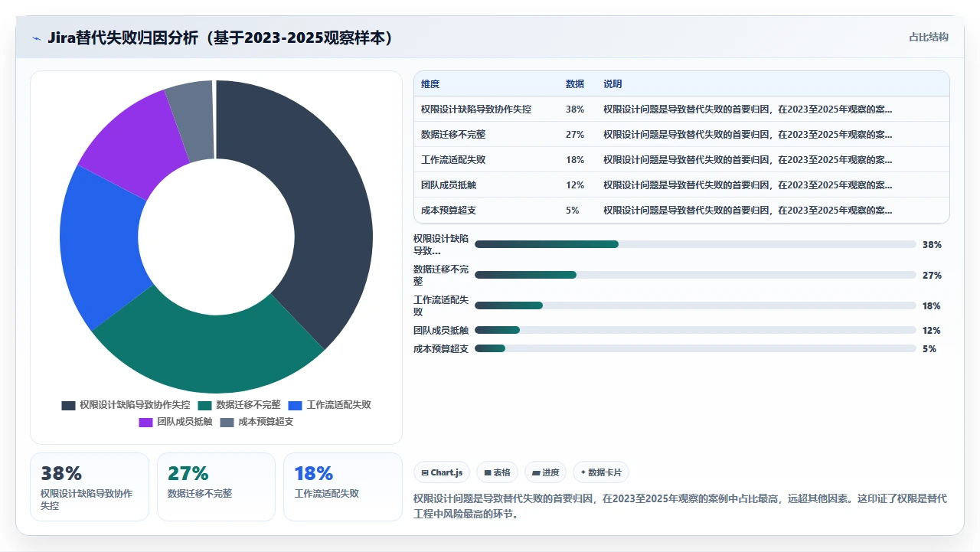This screenshot has width=980, height=552.
Task: Click the 维度 column header
Action: point(430,84)
